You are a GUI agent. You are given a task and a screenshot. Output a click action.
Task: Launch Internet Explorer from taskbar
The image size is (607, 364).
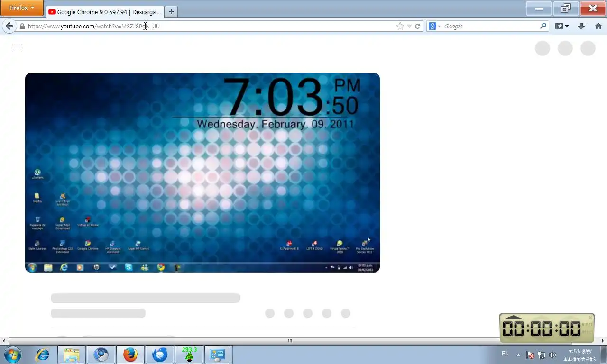pos(43,355)
